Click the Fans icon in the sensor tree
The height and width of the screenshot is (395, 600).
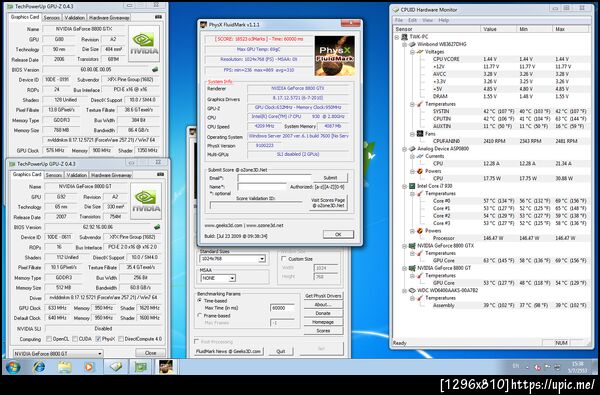pos(420,134)
